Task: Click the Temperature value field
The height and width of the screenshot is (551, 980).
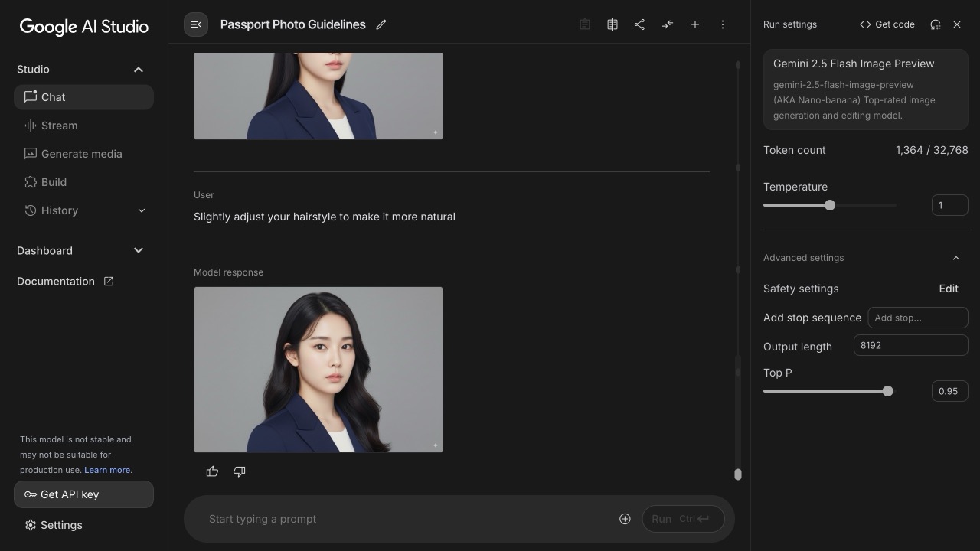Action: (x=950, y=205)
